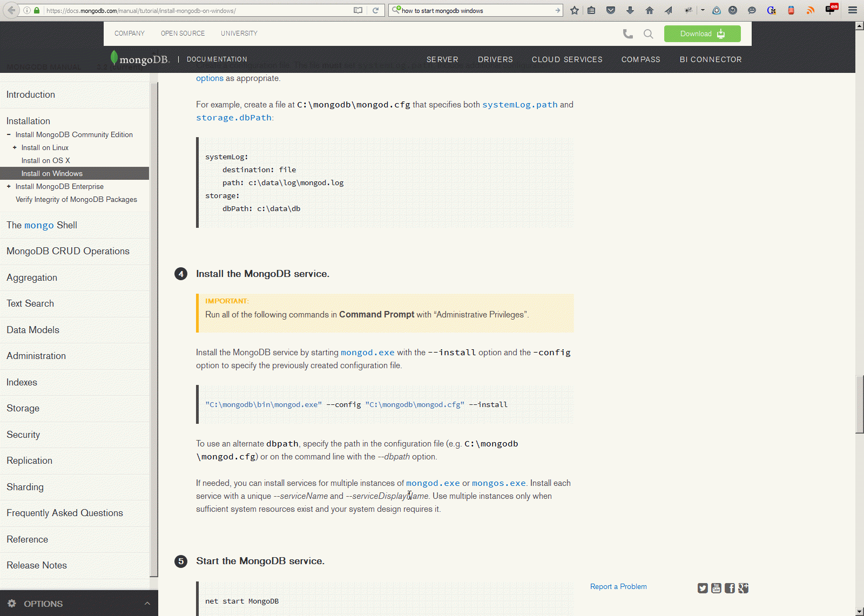Viewport: 864px width, 616px height.
Task: Click the Google Plus social icon
Action: pyautogui.click(x=744, y=588)
